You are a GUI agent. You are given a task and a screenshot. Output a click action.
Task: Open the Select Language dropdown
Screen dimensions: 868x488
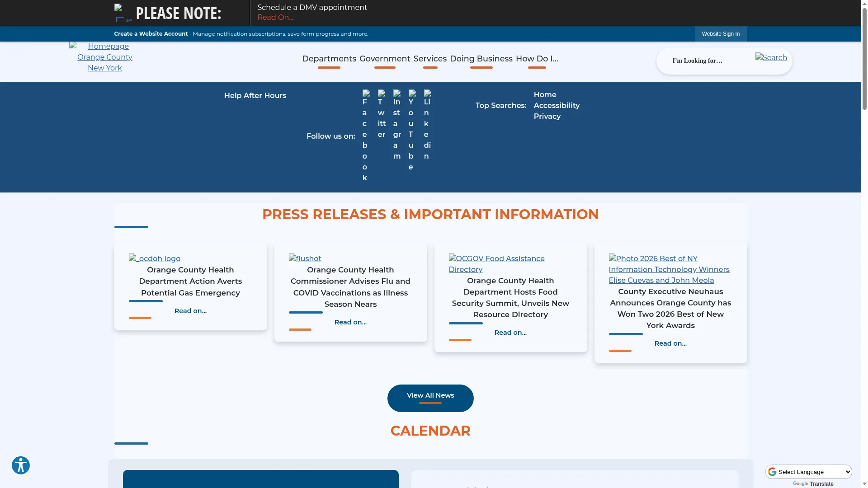point(809,472)
